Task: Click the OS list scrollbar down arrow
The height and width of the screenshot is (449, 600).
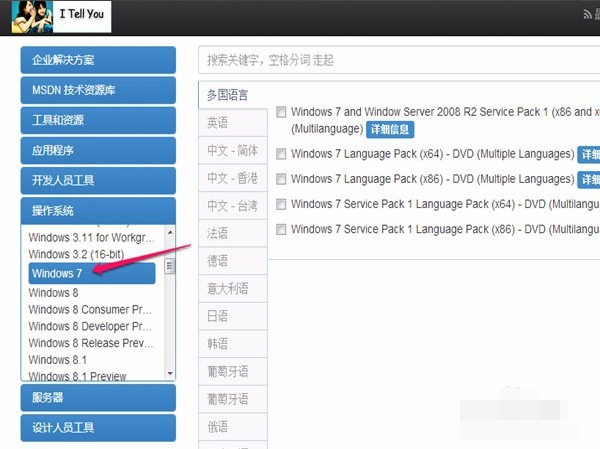Action: (170, 374)
